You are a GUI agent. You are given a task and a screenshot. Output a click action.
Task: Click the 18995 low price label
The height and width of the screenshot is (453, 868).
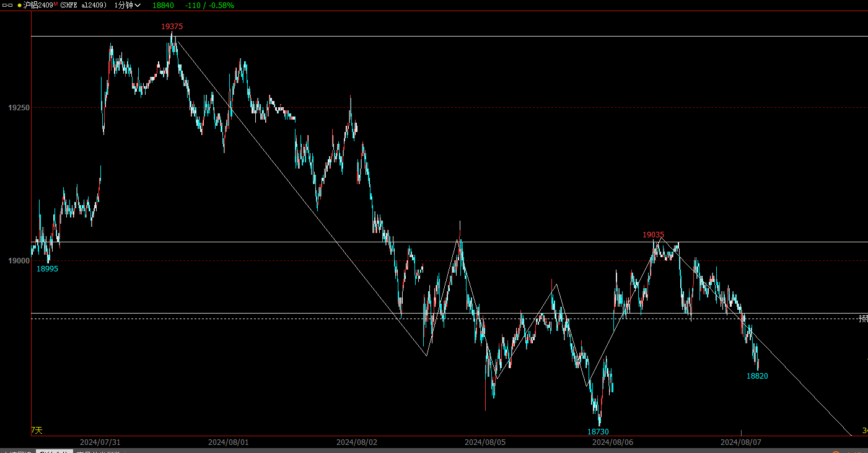pyautogui.click(x=47, y=269)
